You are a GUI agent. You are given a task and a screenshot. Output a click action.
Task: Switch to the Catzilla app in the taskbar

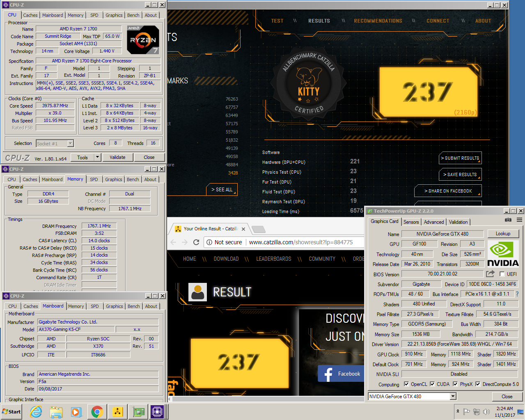click(x=117, y=411)
